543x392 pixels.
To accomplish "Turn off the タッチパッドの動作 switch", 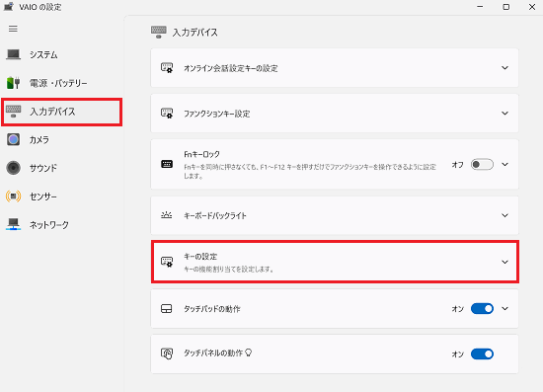I will (x=482, y=308).
